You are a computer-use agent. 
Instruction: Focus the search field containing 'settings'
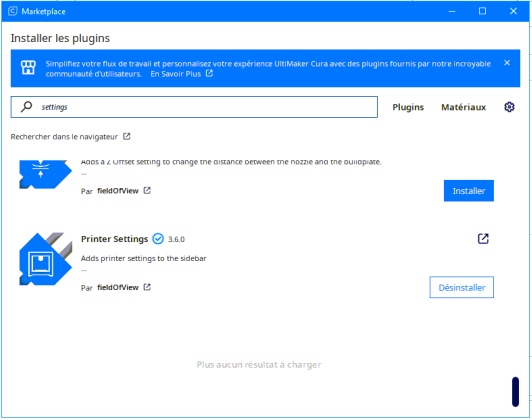(194, 107)
